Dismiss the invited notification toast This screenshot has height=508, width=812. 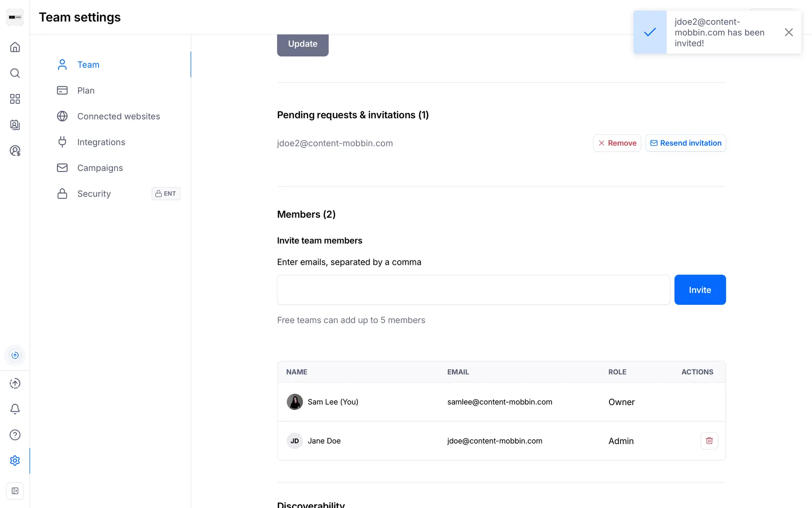pos(788,32)
